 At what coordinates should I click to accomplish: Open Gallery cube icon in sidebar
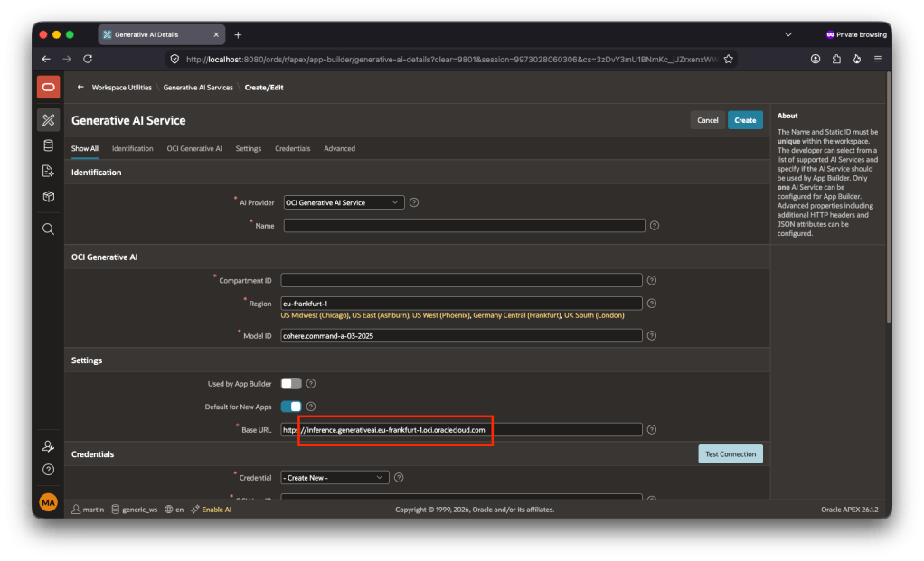tap(48, 197)
